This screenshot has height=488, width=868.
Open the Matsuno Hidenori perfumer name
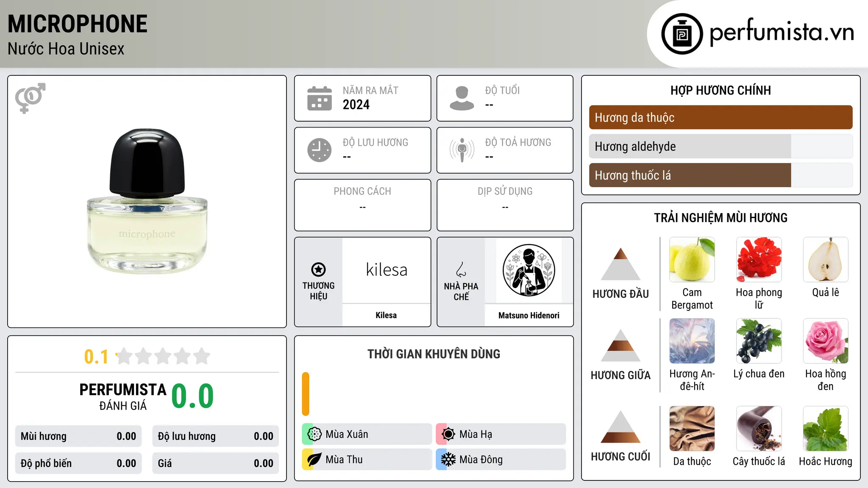[x=529, y=315]
